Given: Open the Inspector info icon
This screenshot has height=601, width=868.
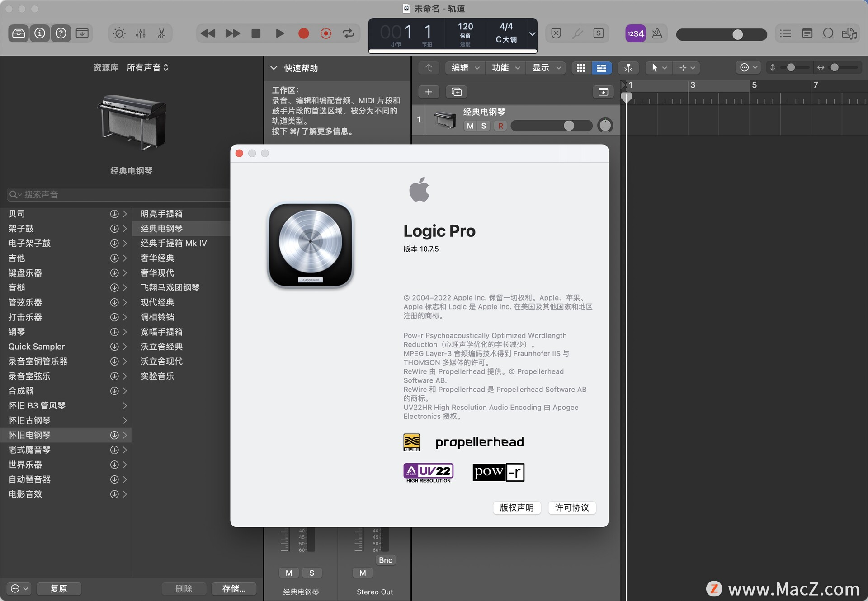Looking at the screenshot, I should coord(40,33).
